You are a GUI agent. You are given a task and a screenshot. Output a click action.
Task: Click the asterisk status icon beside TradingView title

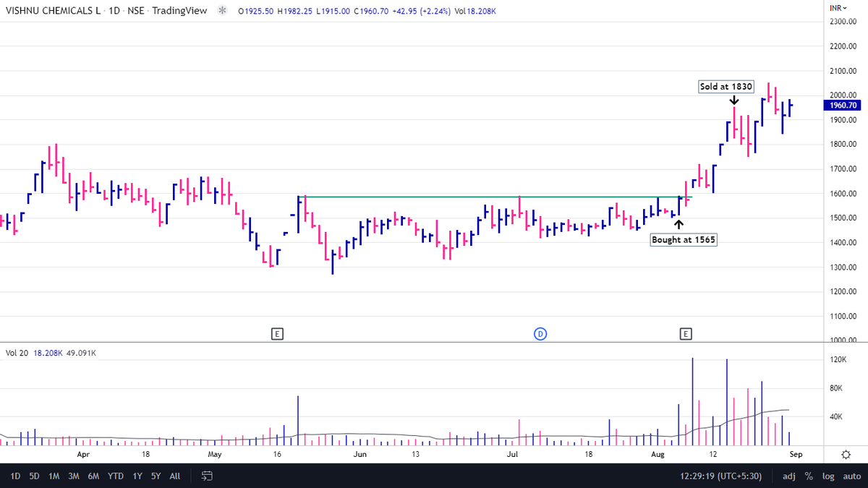click(x=221, y=11)
